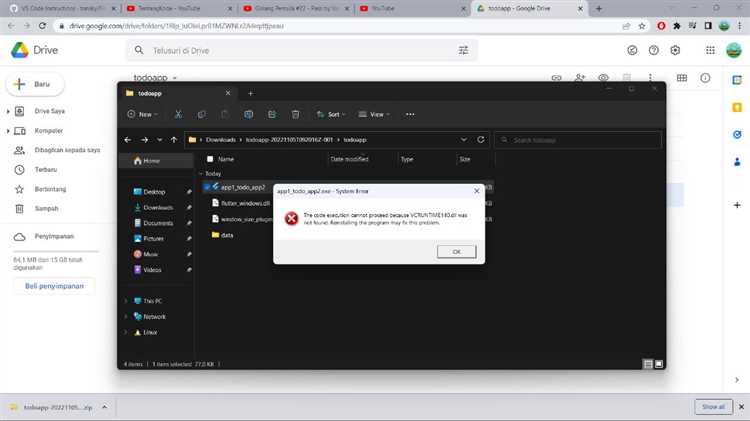Click the Cut scissors icon in Explorer toolbar

[x=178, y=114]
